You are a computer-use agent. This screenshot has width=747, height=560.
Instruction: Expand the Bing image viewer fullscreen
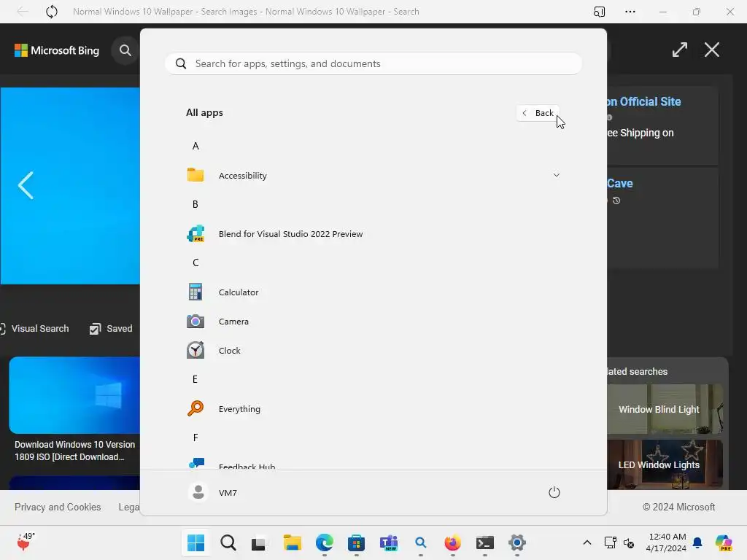coord(680,50)
